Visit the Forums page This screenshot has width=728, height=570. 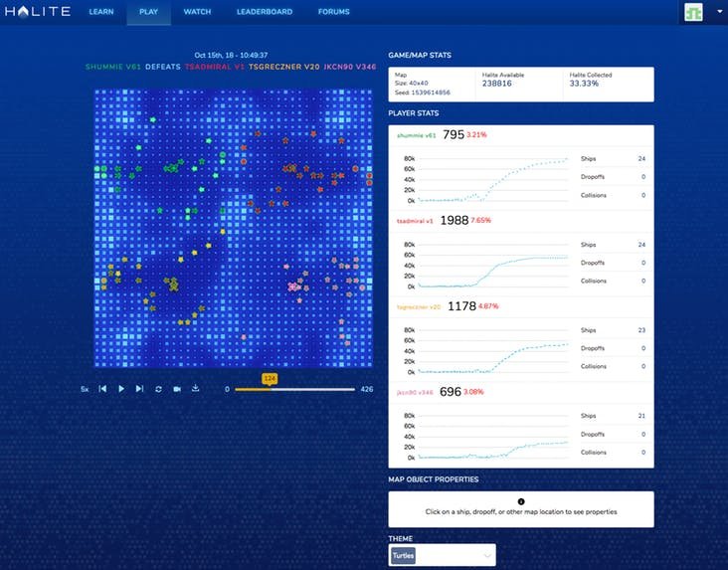pyautogui.click(x=334, y=12)
